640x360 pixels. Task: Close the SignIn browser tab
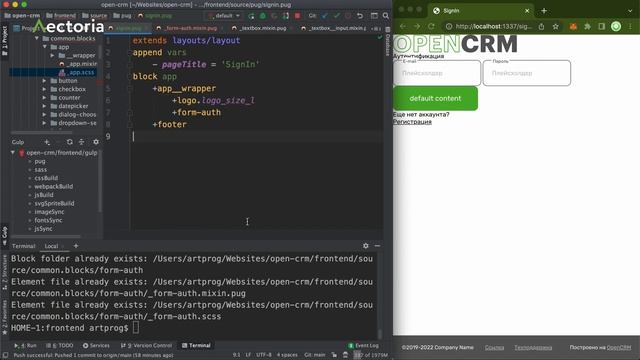pyautogui.click(x=527, y=11)
